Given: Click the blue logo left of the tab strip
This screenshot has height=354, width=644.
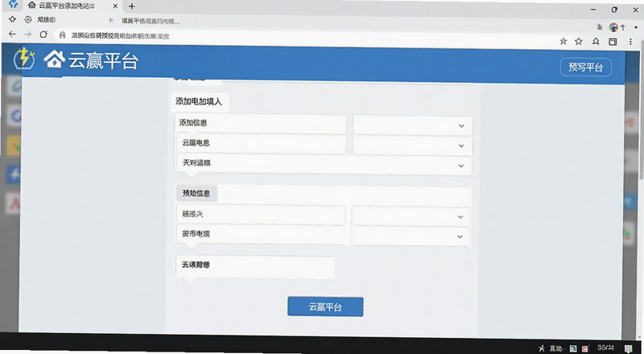Looking at the screenshot, I should (13, 4).
